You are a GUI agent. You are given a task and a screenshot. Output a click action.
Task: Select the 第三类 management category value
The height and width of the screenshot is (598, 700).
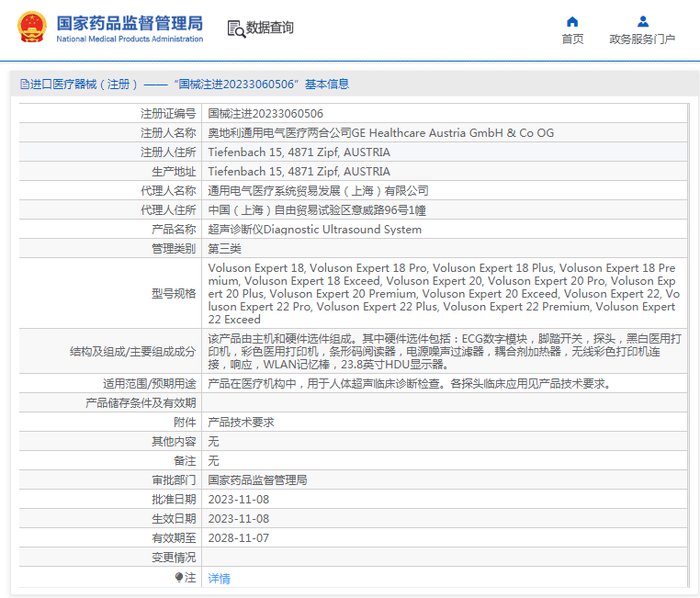pos(224,249)
